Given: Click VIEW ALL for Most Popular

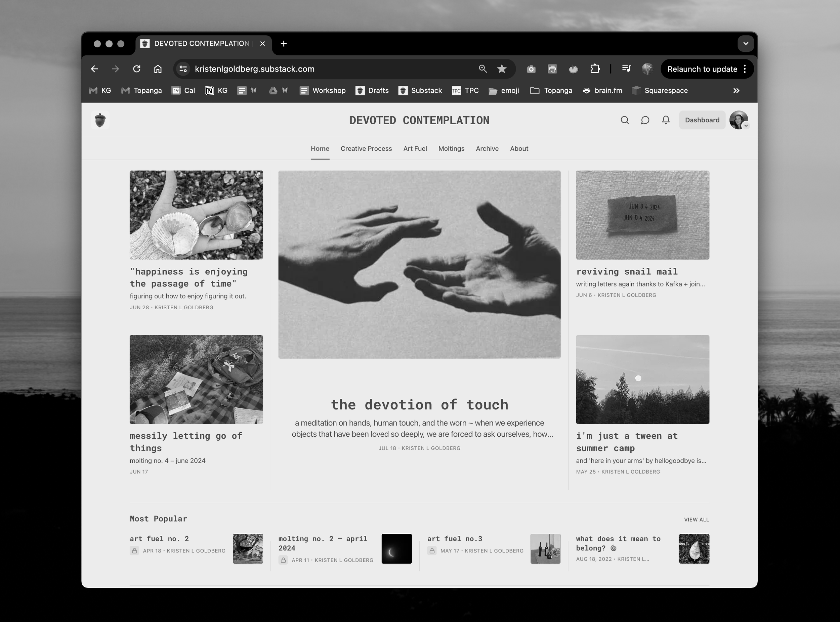Looking at the screenshot, I should [x=696, y=520].
